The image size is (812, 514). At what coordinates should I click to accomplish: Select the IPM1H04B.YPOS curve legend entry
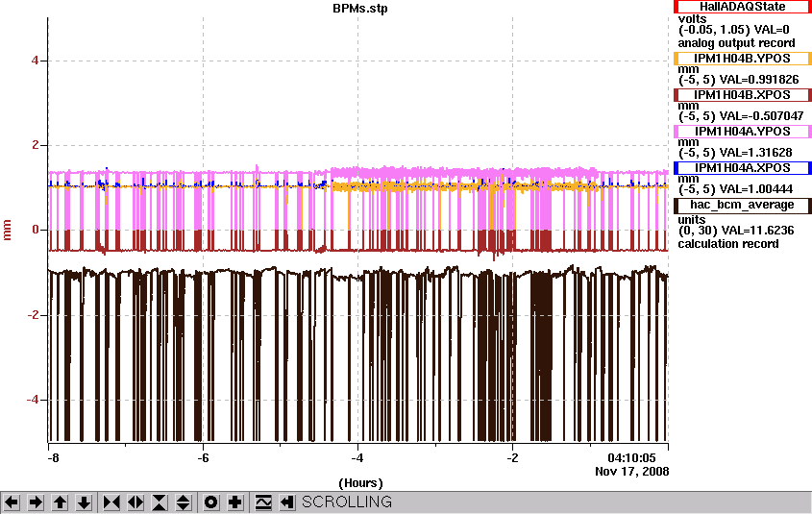pos(742,59)
